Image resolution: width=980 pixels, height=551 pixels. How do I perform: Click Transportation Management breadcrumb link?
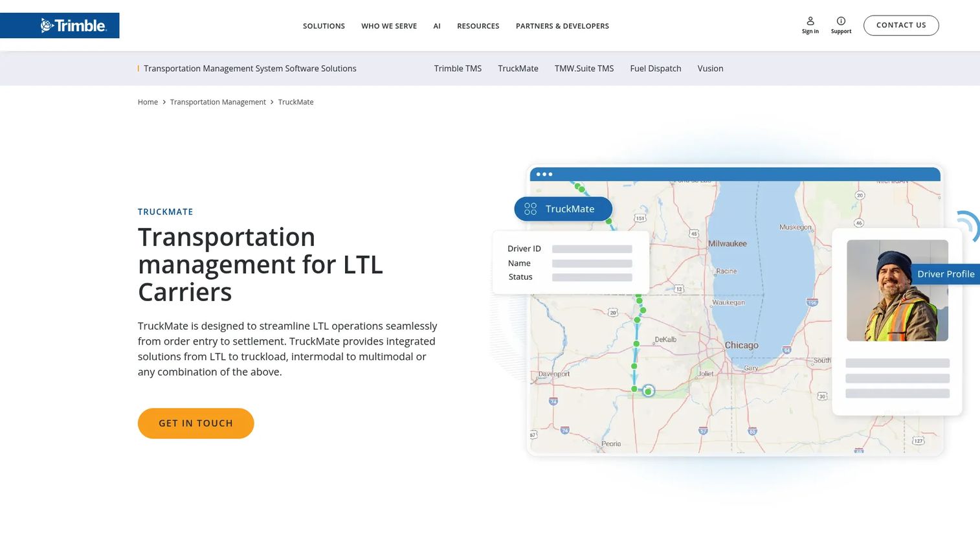pyautogui.click(x=218, y=102)
